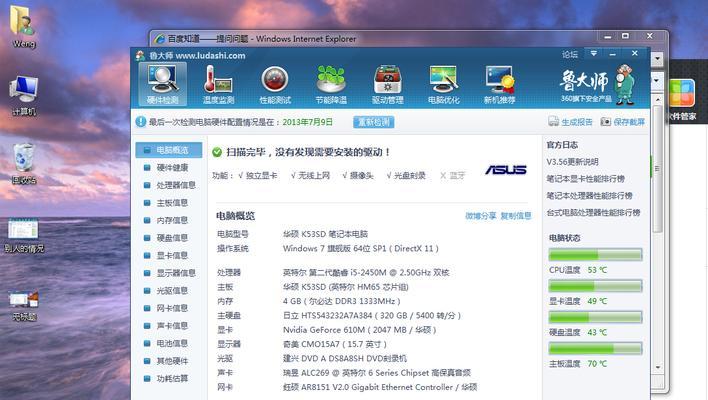The height and width of the screenshot is (400, 708).
Task: Launch the 性能测试 performance test
Action: (x=275, y=84)
